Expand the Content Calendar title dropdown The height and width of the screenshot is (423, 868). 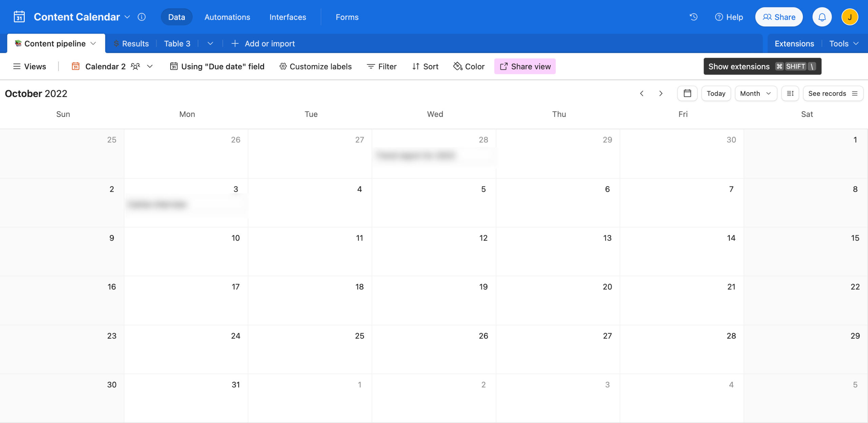tap(127, 17)
